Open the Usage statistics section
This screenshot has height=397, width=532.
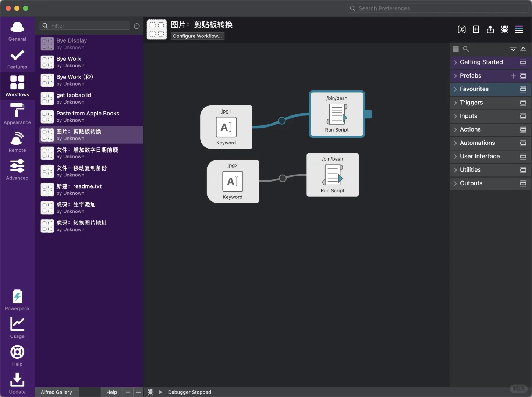click(x=17, y=328)
